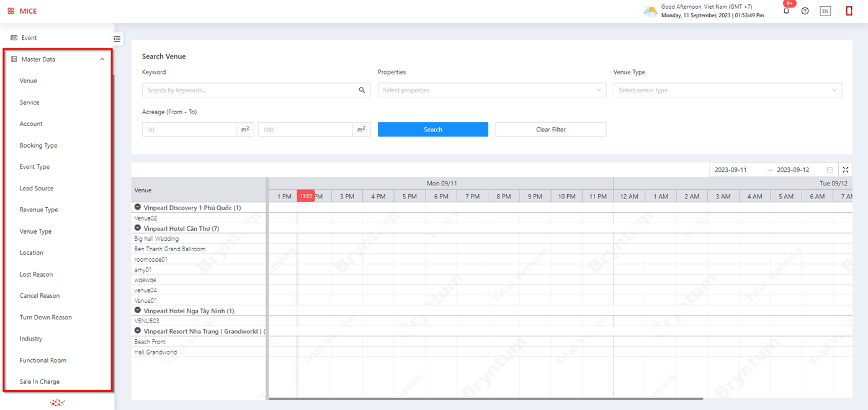This screenshot has width=868, height=410.
Task: Click the MICE app grid logo icon
Action: pyautogui.click(x=11, y=11)
